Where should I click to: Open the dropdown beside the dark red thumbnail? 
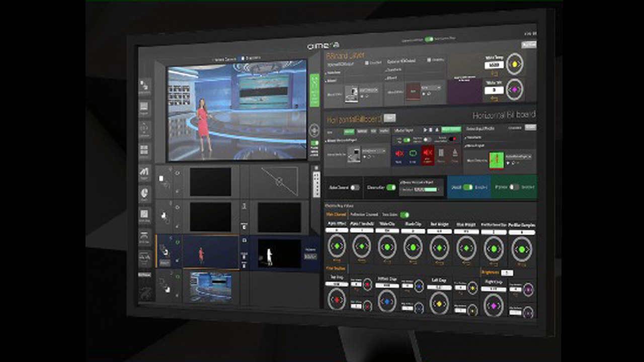pos(432,87)
